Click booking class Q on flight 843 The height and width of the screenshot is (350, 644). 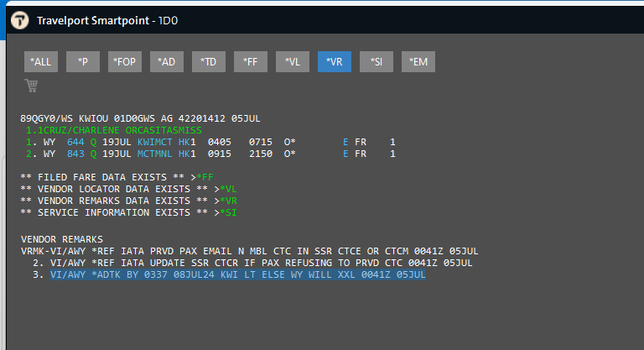[93, 154]
